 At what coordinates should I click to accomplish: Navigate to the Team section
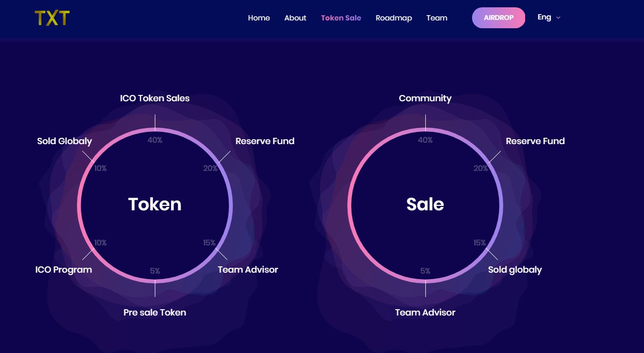436,18
